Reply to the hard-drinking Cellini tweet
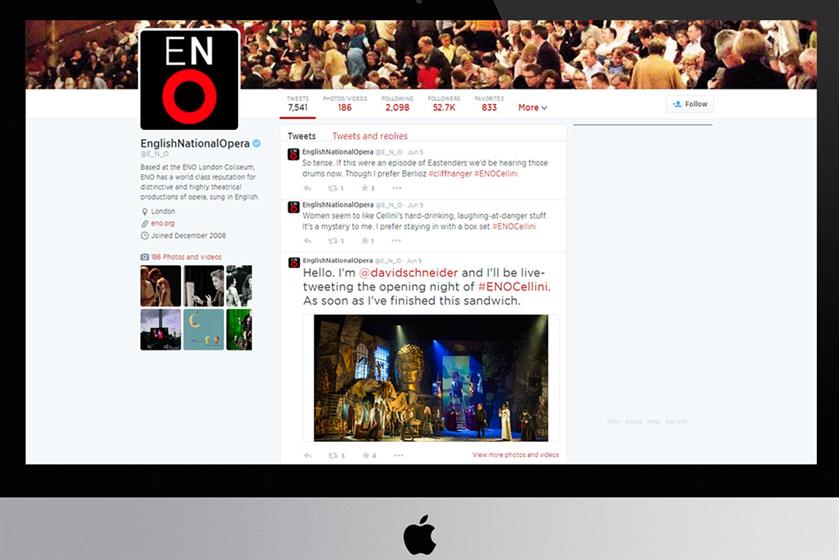Screen dimensions: 839x560 [x=307, y=241]
